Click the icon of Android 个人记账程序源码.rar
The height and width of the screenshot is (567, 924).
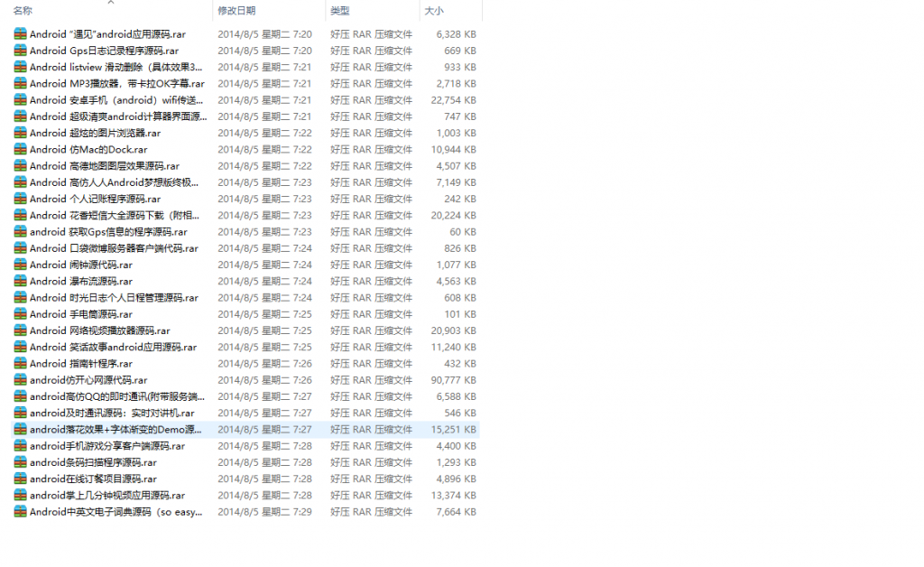click(x=20, y=199)
